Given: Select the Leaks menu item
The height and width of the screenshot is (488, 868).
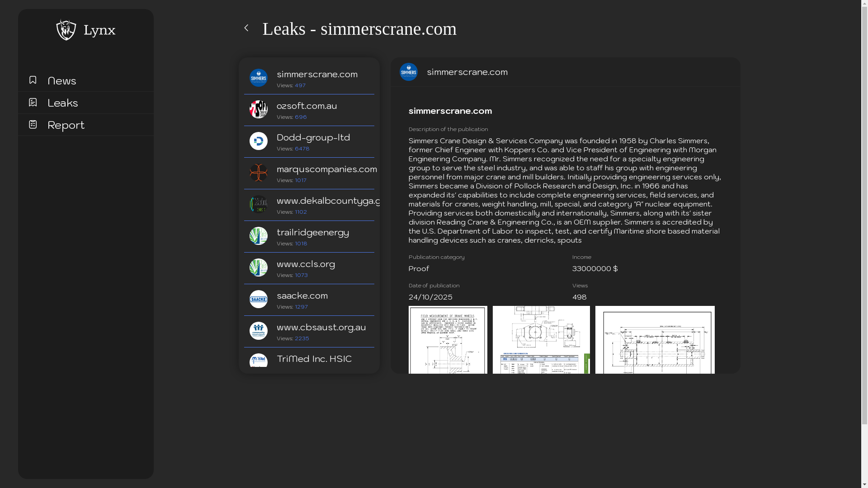Looking at the screenshot, I should (63, 103).
